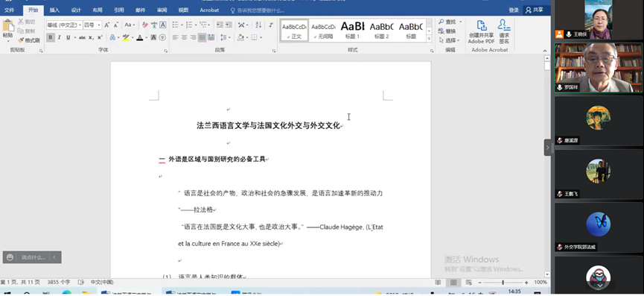
Task: Open the font size 四号 dropdown
Action: tap(92, 25)
